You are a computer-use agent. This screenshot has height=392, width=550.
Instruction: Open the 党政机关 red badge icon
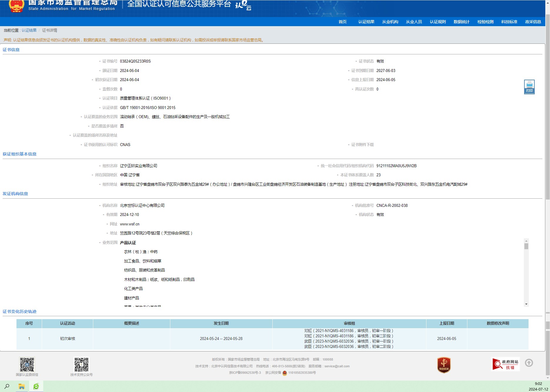coord(444,365)
